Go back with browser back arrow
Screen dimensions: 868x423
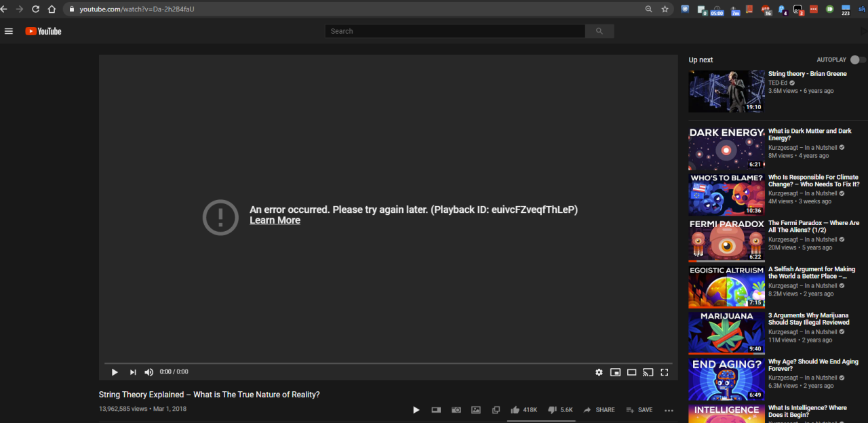tap(3, 9)
